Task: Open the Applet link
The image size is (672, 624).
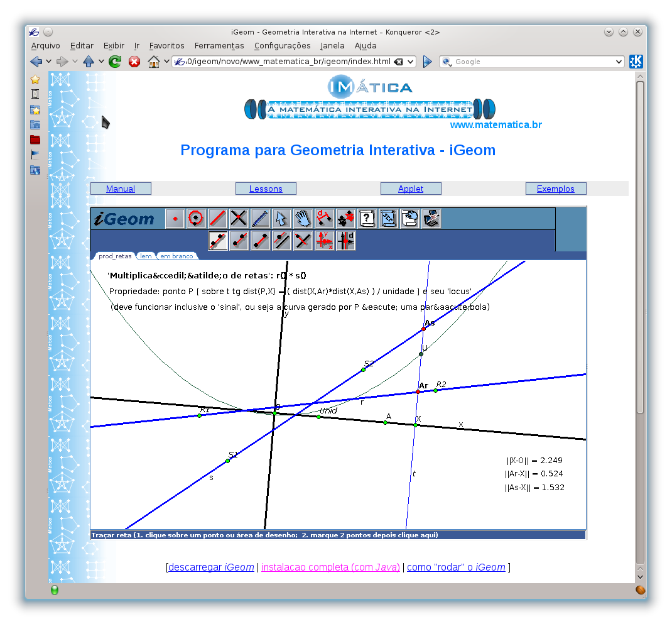Action: click(x=411, y=189)
